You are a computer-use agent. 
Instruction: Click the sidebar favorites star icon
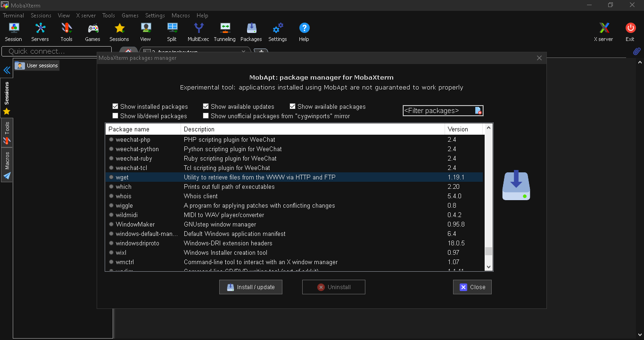click(7, 112)
